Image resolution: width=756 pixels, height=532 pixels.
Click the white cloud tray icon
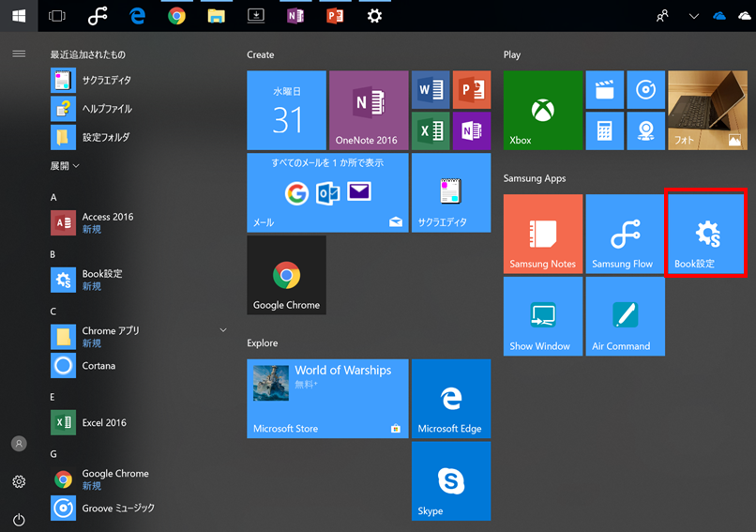tap(746, 16)
